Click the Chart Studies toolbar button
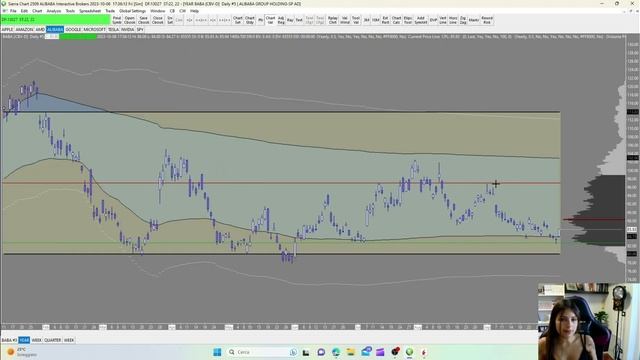The width and height of the screenshot is (640, 360). pos(250,20)
